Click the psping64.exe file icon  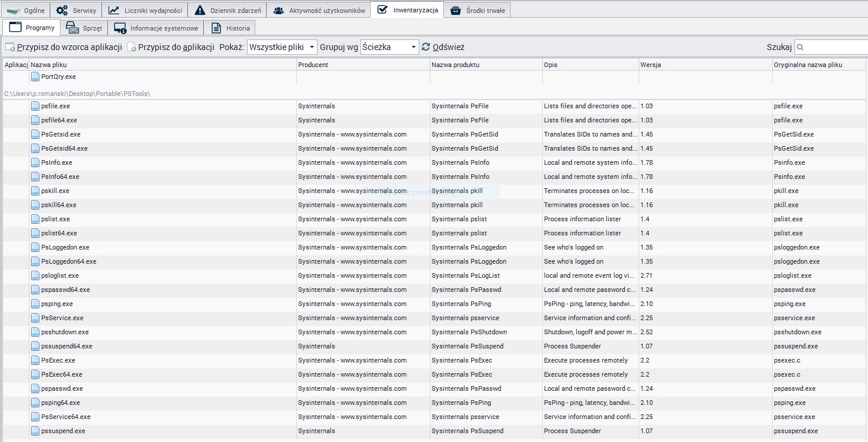click(35, 403)
